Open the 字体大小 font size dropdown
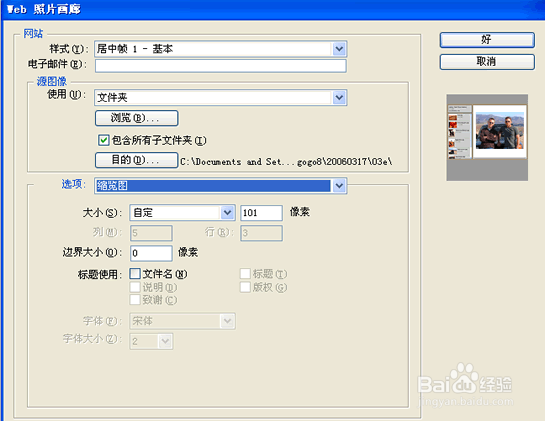This screenshot has height=421, width=545. [151, 341]
